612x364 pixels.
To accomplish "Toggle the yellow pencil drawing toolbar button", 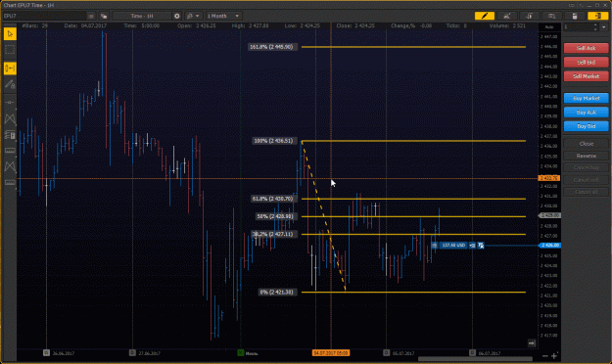I will point(485,16).
